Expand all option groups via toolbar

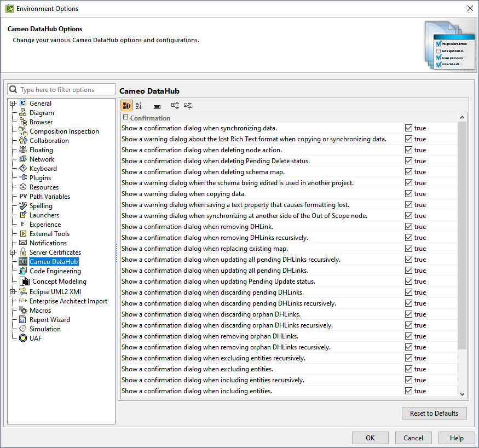pyautogui.click(x=175, y=106)
